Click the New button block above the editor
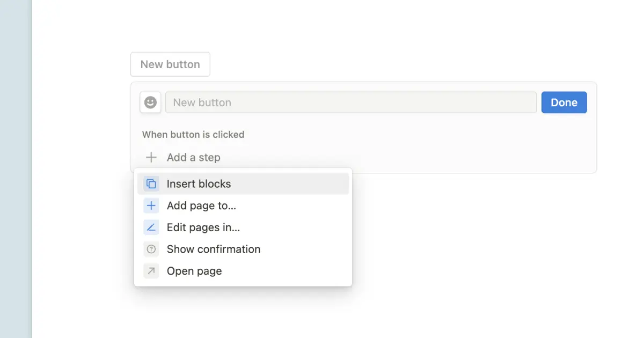Viewport: 644px width, 338px height. [170, 64]
